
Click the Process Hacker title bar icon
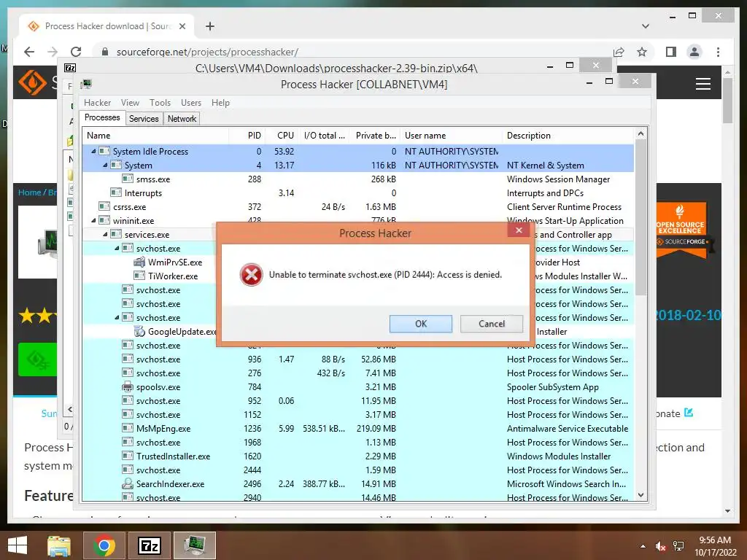(86, 85)
